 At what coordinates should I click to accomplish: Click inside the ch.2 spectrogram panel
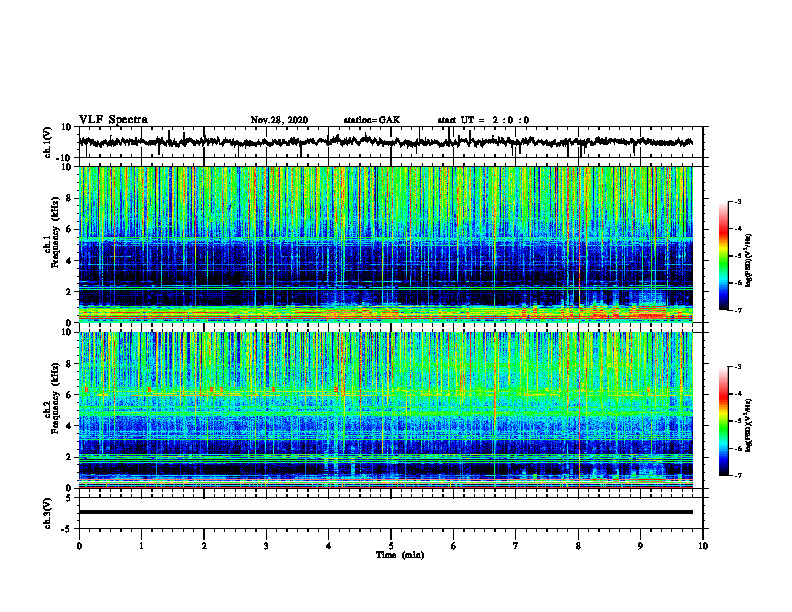pos(385,410)
